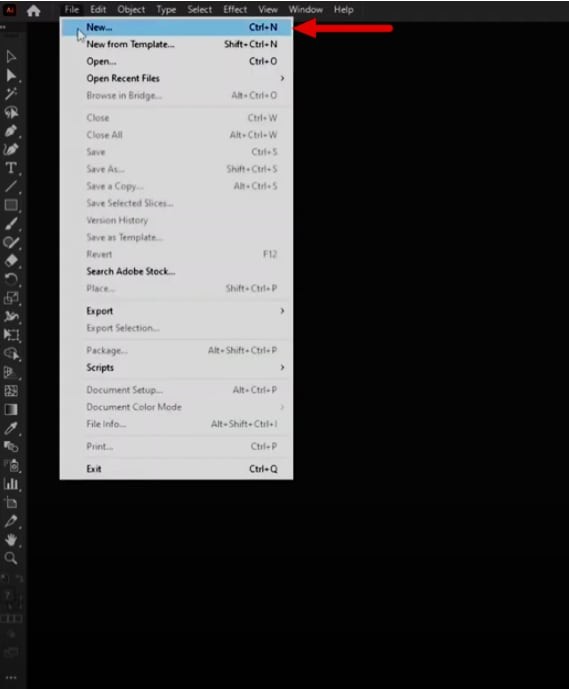Expand Open Recent Files submenu

(176, 78)
